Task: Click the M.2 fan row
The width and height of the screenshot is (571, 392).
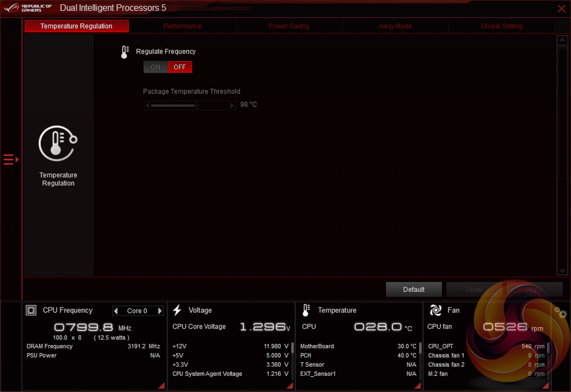Action: pos(486,374)
